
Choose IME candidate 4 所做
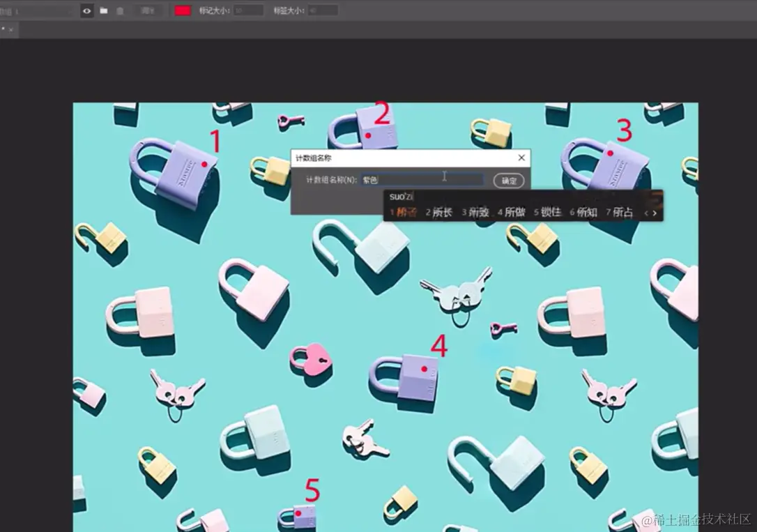pos(511,212)
